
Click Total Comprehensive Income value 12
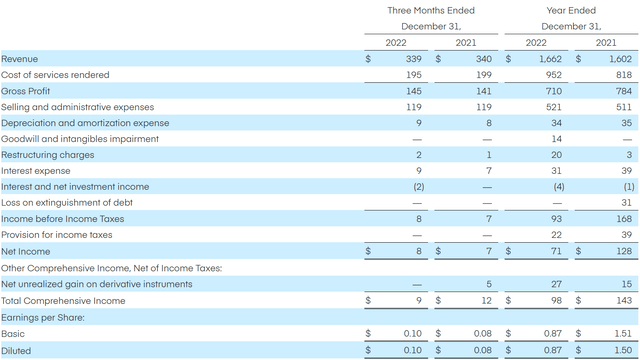tap(487, 301)
